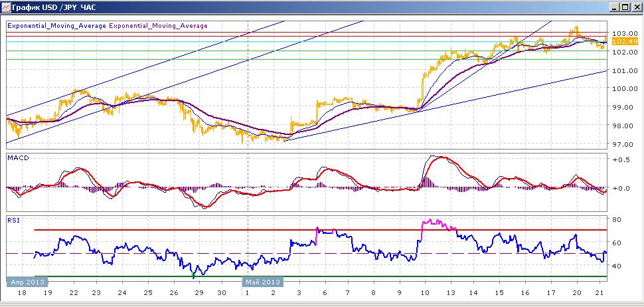Click date label 15 on time axis
This screenshot has height=307, width=644.
[499, 293]
